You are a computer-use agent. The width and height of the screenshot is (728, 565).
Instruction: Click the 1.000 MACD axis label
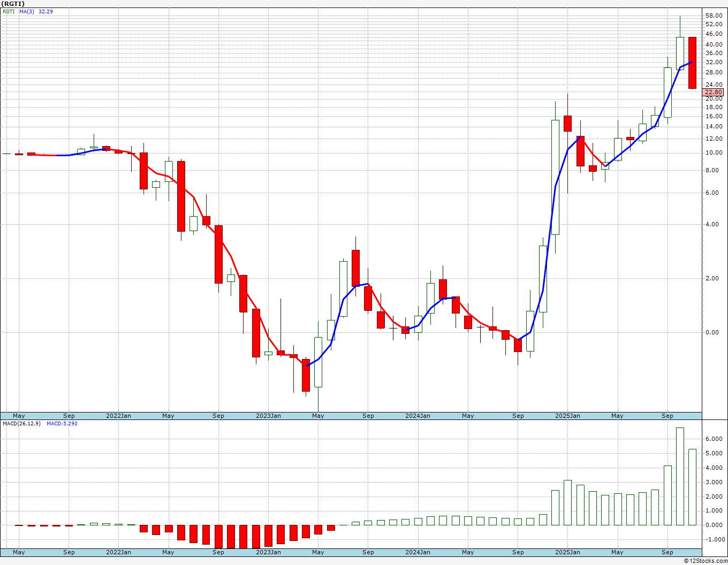pyautogui.click(x=714, y=511)
